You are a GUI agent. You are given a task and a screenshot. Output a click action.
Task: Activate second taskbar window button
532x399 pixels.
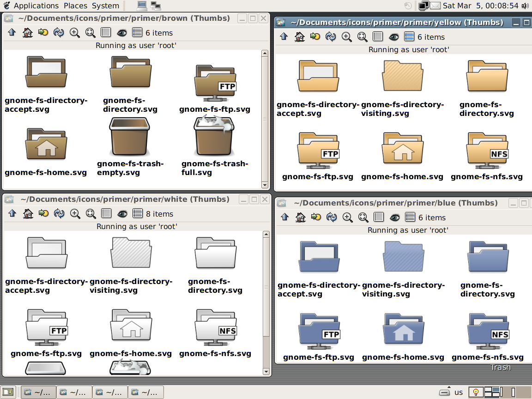[x=74, y=392]
